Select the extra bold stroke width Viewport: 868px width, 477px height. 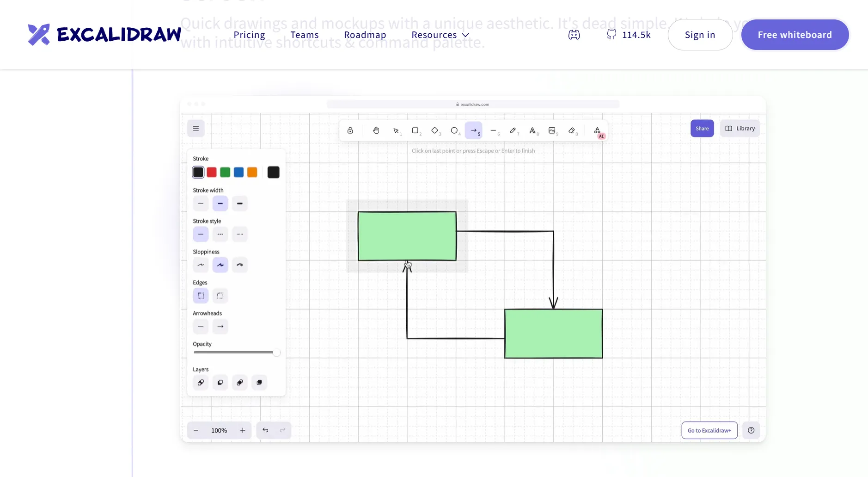click(x=239, y=204)
